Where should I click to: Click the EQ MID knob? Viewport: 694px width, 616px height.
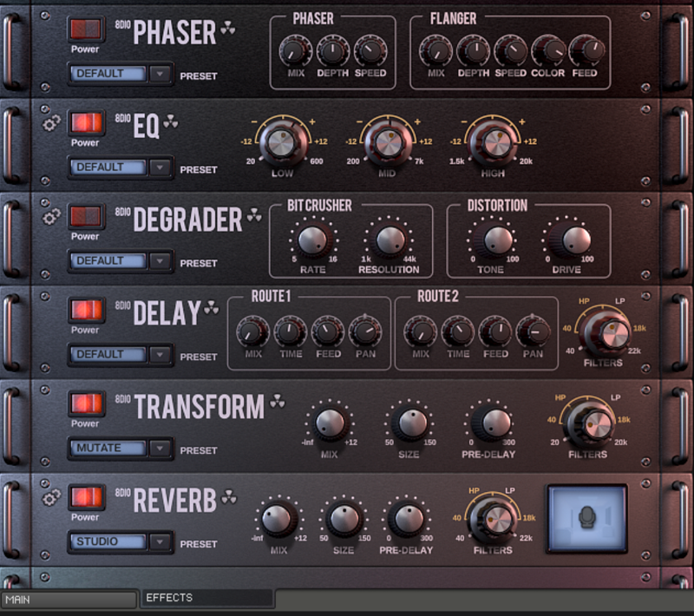(388, 142)
